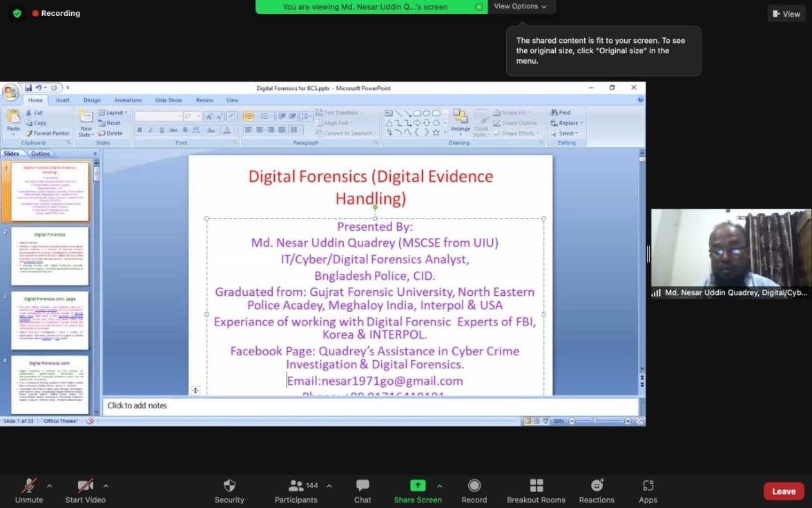Click the Font name input box
The height and width of the screenshot is (508, 812).
[158, 116]
